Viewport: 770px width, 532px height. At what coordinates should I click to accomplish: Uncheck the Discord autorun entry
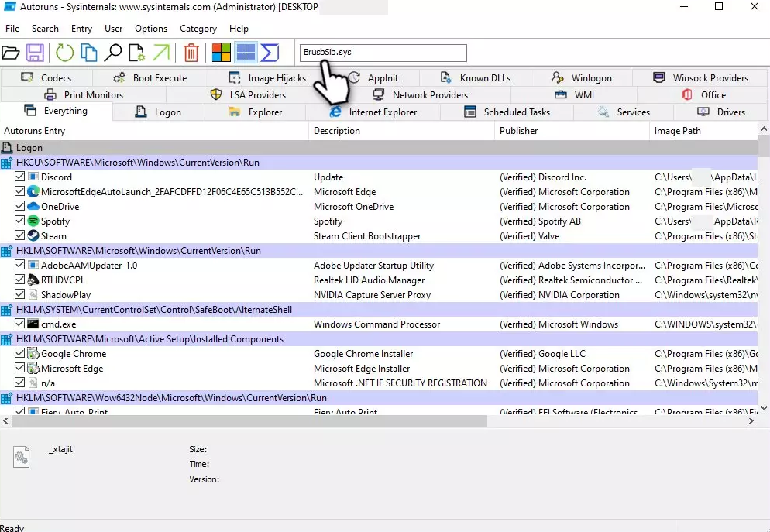point(20,177)
